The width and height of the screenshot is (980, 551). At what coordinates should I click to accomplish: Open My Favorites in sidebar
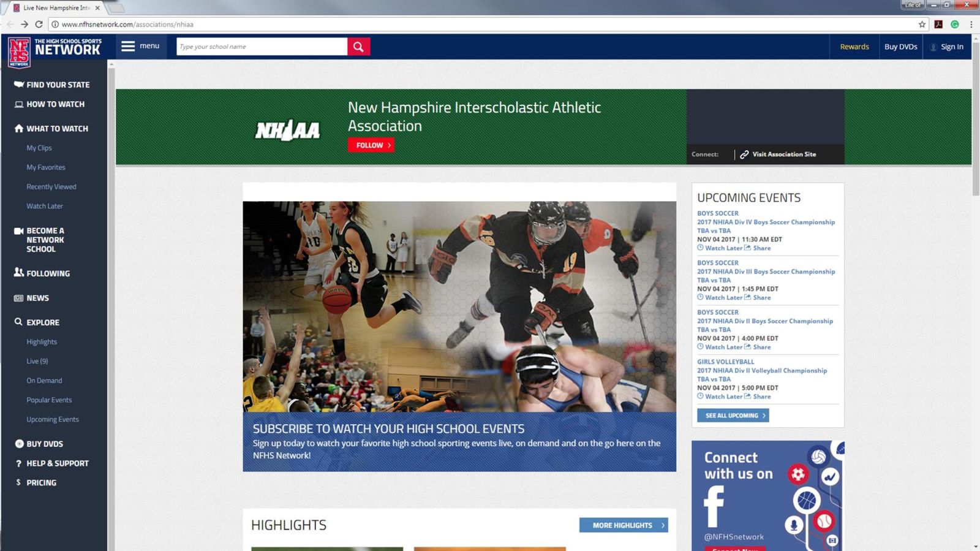(x=46, y=167)
